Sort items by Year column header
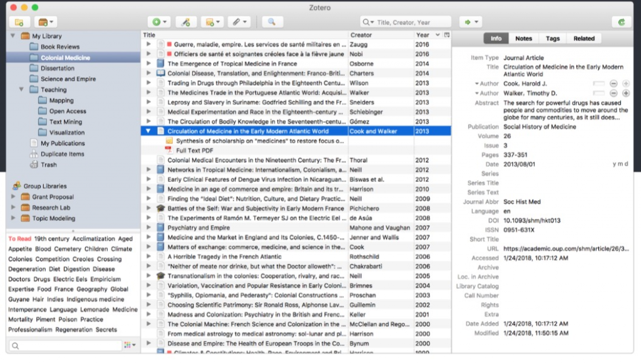The width and height of the screenshot is (641, 364). (x=428, y=35)
